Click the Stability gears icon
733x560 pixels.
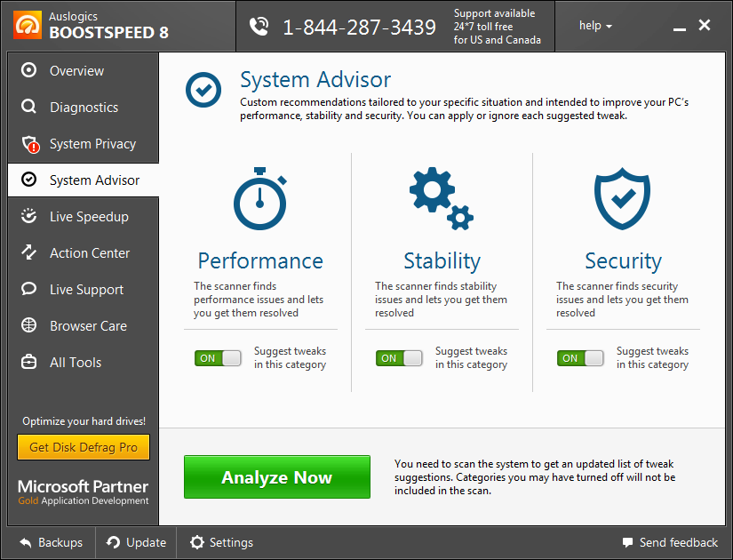pos(442,198)
